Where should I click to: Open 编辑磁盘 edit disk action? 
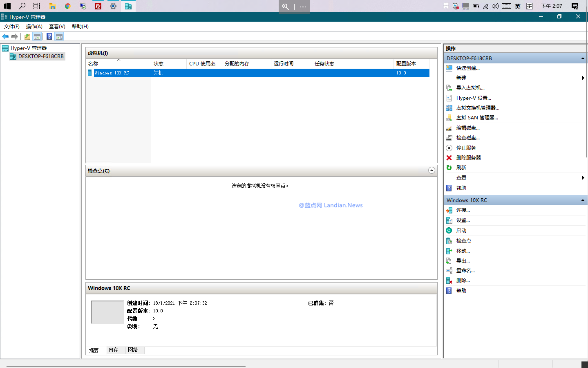(x=468, y=128)
